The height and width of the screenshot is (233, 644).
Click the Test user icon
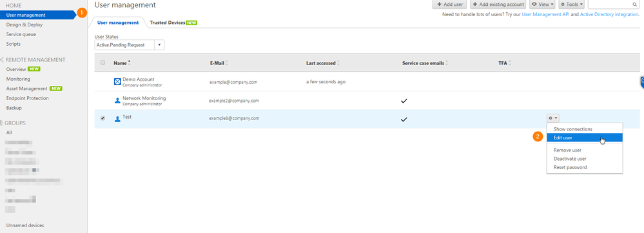pyautogui.click(x=117, y=119)
